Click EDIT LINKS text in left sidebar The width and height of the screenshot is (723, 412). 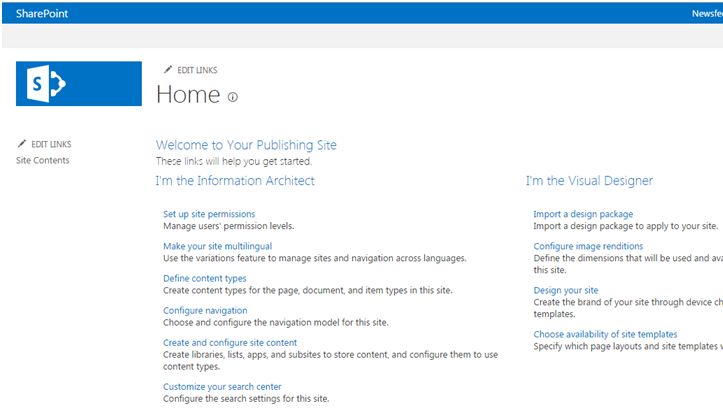pos(51,144)
